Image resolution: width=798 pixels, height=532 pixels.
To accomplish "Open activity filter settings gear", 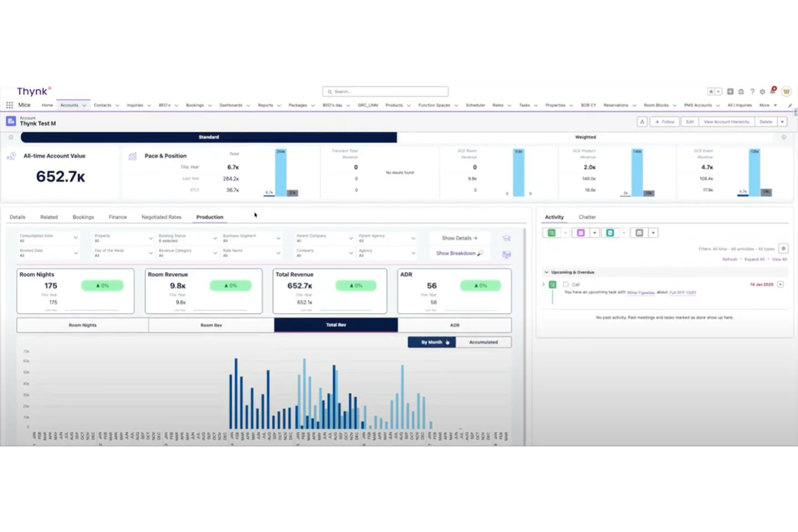I will [x=783, y=248].
